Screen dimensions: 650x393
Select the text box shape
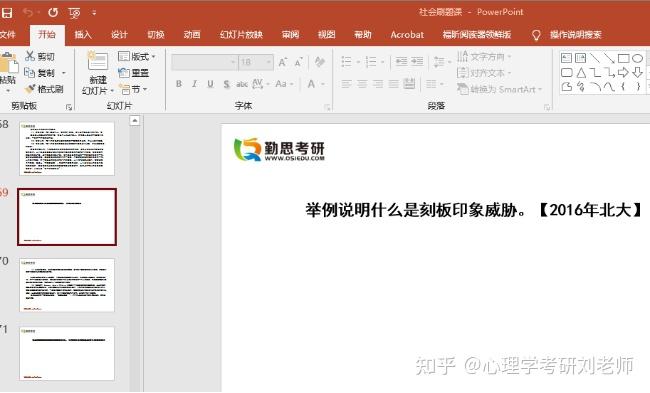click(567, 58)
